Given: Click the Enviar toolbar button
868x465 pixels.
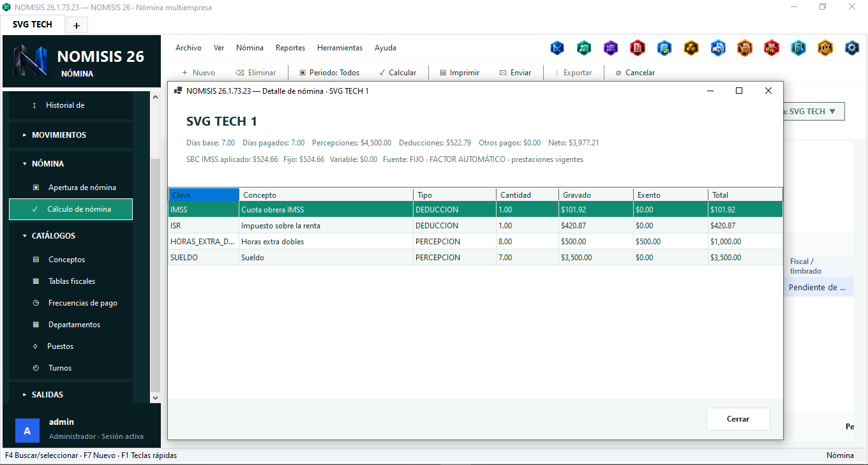Looking at the screenshot, I should coord(515,73).
